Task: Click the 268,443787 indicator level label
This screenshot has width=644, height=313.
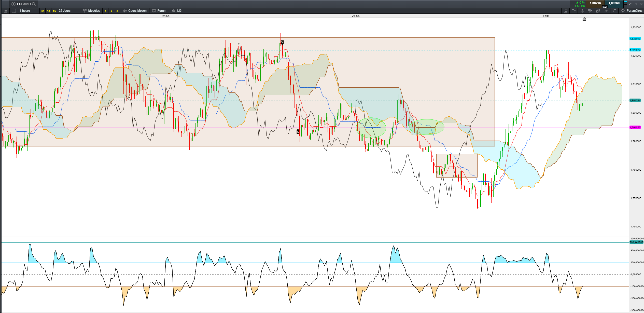Action: [636, 242]
